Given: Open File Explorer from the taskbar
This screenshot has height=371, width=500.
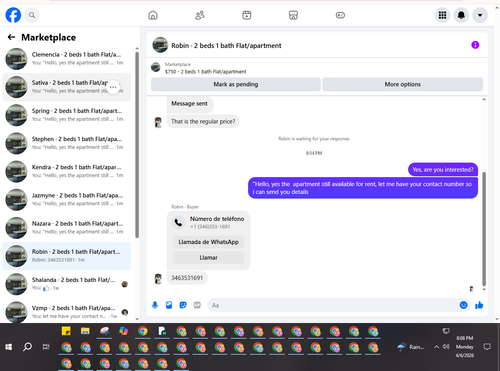Looking at the screenshot, I should pyautogui.click(x=85, y=331).
